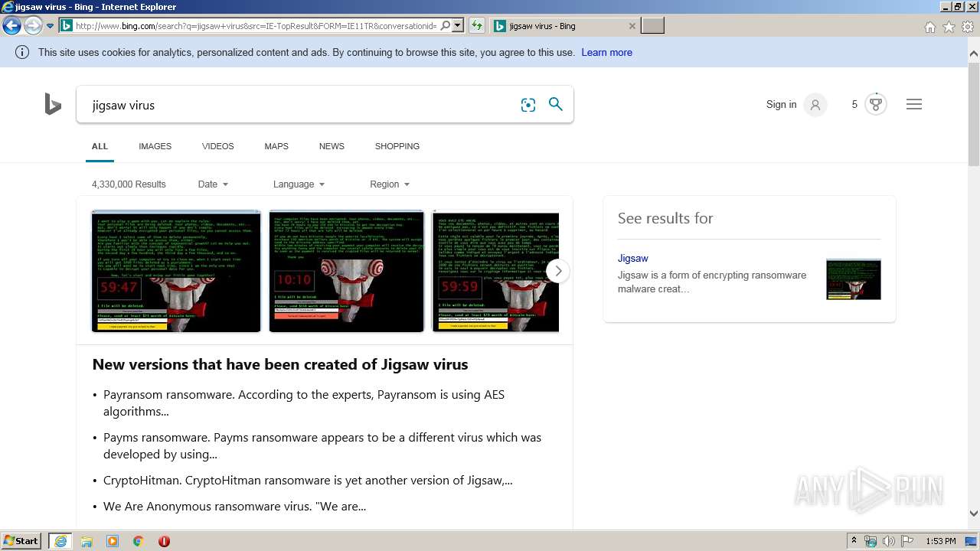Expand the address bar autocomplete dropdown

(458, 26)
